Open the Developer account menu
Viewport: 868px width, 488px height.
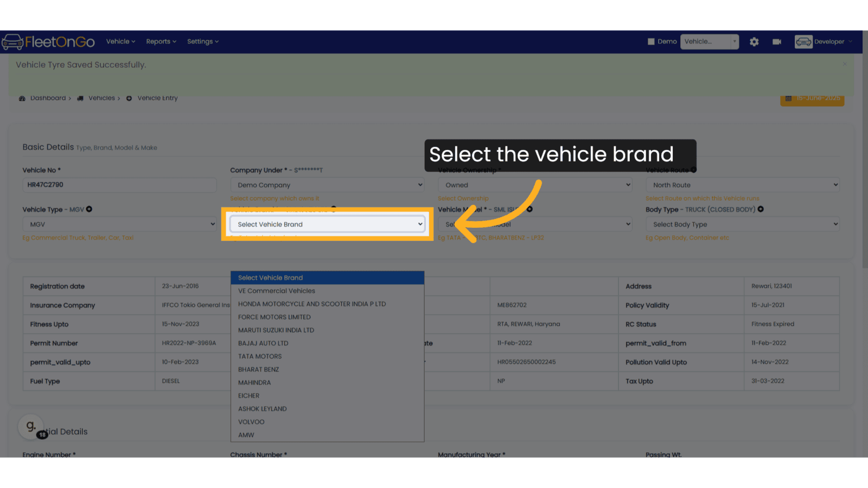point(824,42)
